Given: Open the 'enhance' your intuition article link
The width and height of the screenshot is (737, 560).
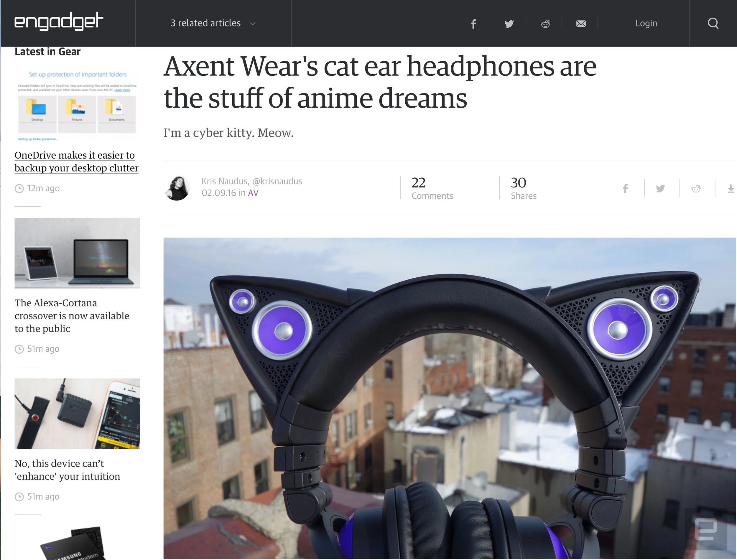Looking at the screenshot, I should point(67,470).
